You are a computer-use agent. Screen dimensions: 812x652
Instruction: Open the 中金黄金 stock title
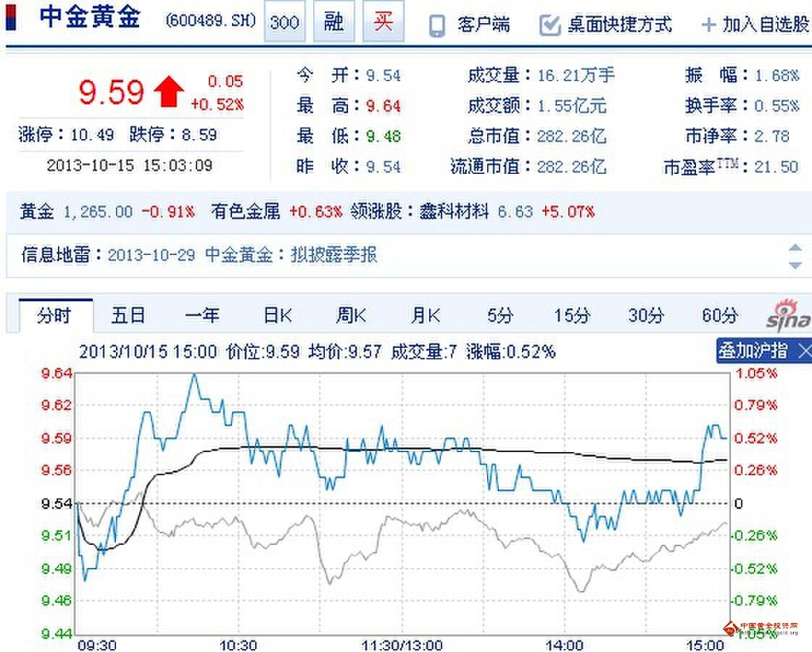click(90, 17)
